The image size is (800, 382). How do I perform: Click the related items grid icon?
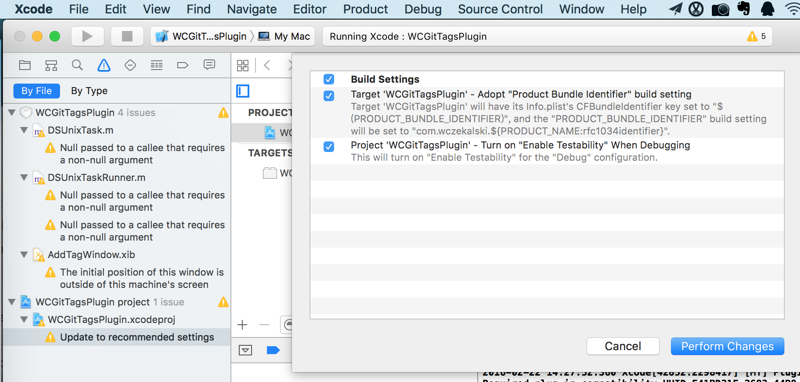click(243, 65)
